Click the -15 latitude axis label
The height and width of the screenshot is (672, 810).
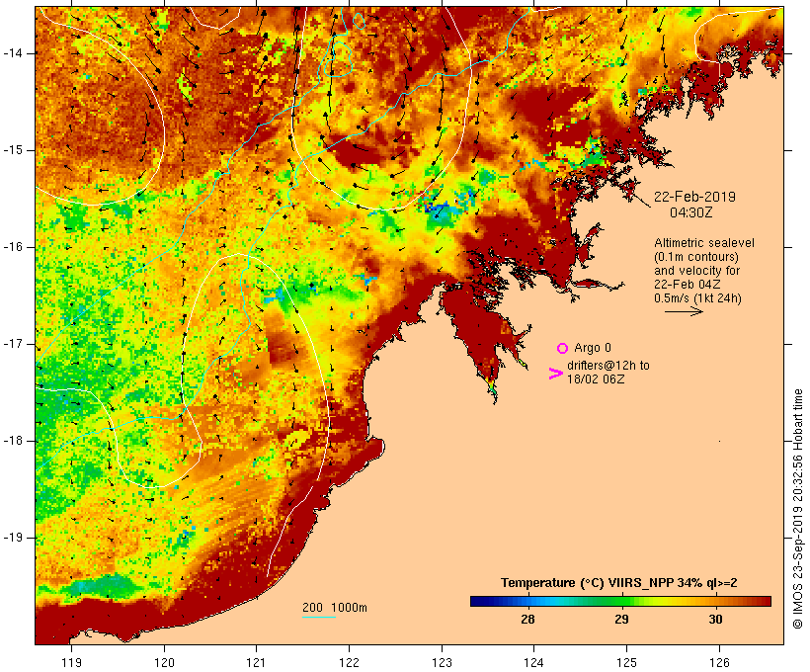point(13,150)
